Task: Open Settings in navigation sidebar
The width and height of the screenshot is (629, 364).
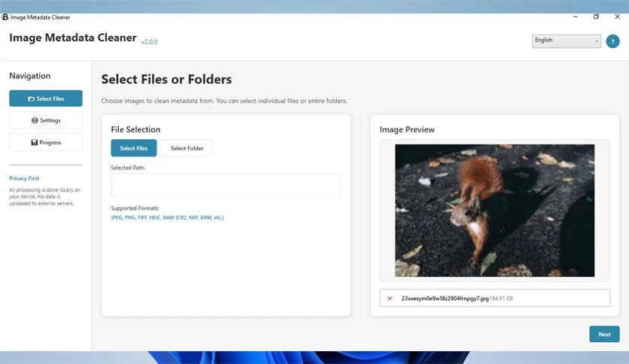Action: click(46, 120)
